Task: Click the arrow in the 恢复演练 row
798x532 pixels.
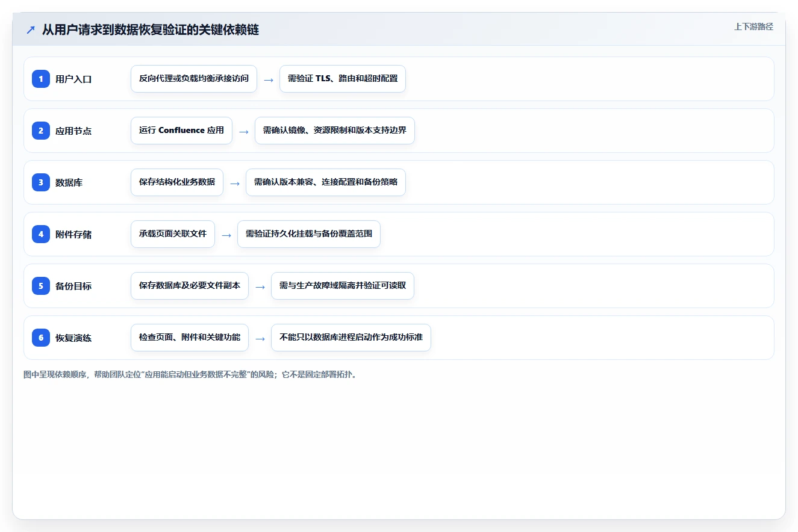Action: (260, 338)
